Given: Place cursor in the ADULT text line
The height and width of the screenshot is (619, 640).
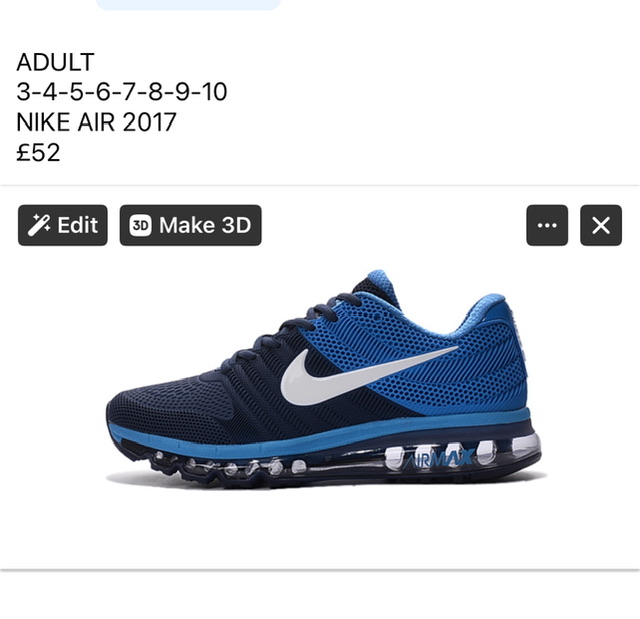Looking at the screenshot, I should point(56,62).
